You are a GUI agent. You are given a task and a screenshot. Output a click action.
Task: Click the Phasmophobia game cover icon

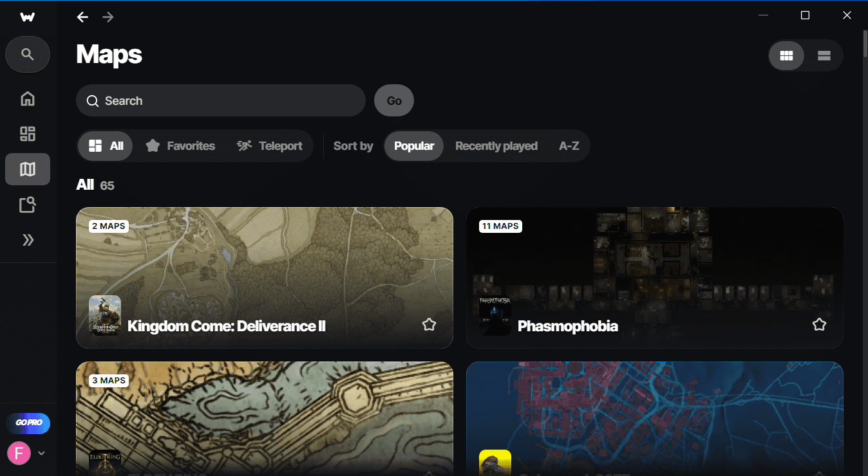(x=495, y=315)
